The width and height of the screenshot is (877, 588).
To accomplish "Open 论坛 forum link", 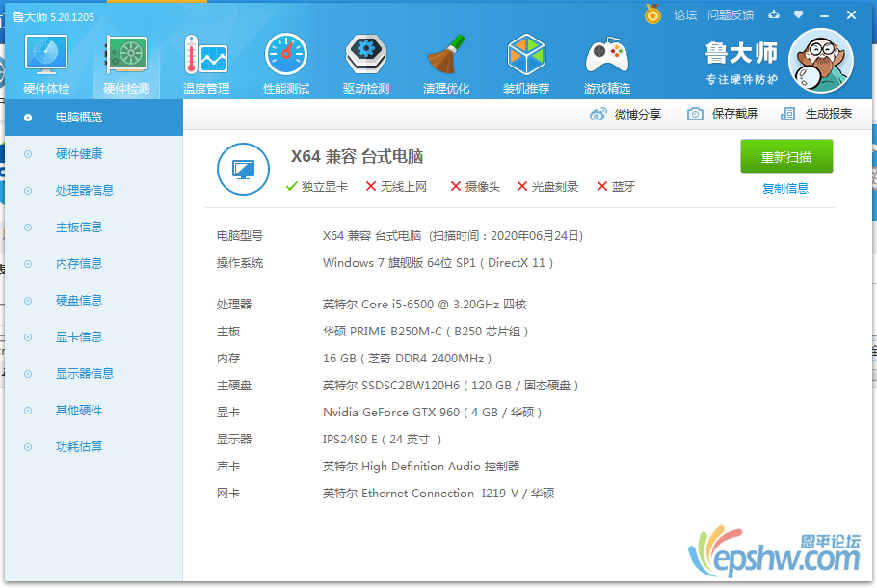I will click(x=684, y=15).
